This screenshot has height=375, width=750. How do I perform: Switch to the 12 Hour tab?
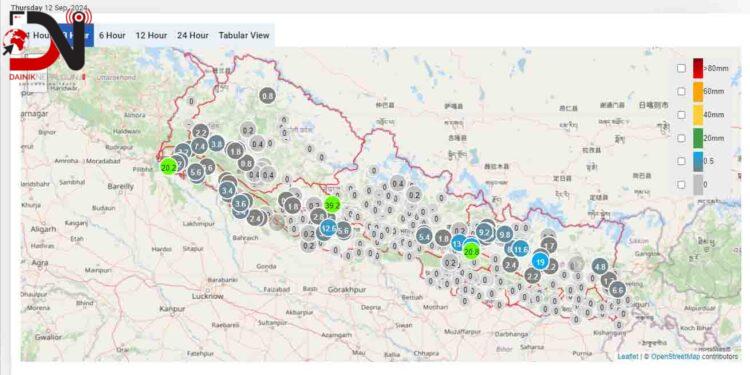tap(151, 35)
